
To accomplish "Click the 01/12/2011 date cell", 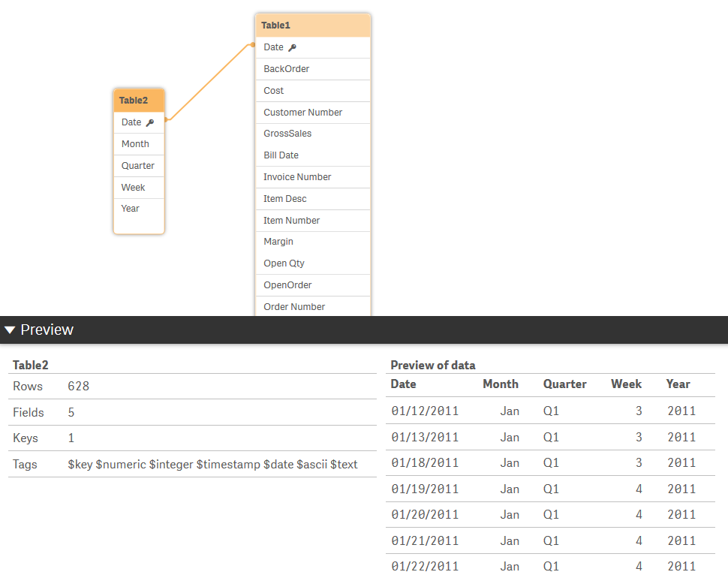I will point(425,411).
